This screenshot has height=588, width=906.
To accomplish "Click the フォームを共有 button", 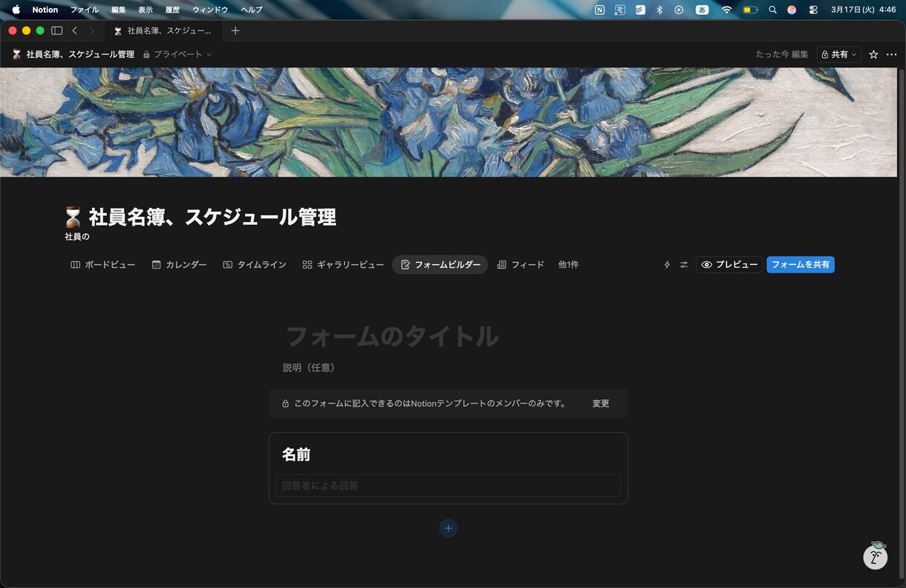I will [801, 264].
